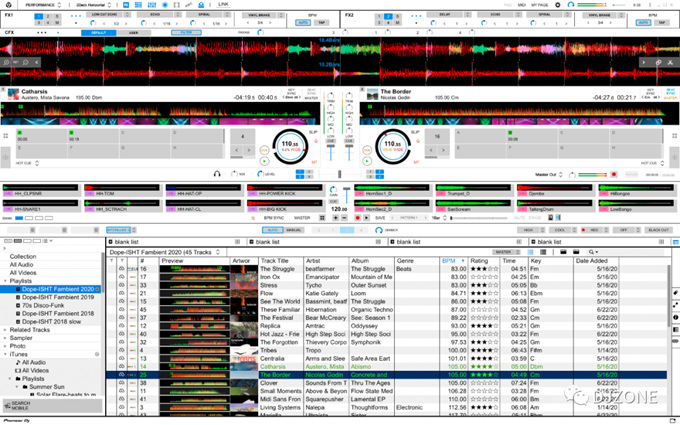
Task: Toggle FX1 deck assign button 1
Action: (x=39, y=16)
